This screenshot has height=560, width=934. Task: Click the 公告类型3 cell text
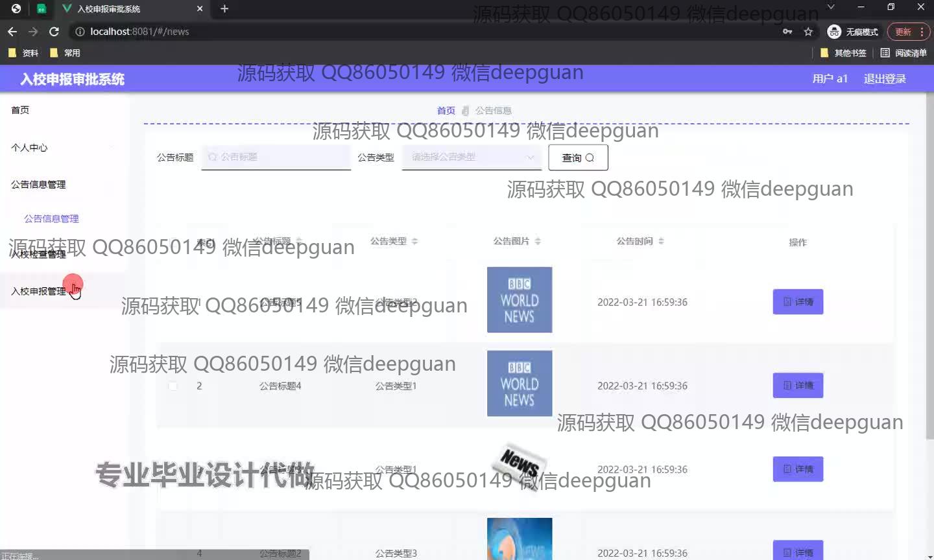pos(396,553)
